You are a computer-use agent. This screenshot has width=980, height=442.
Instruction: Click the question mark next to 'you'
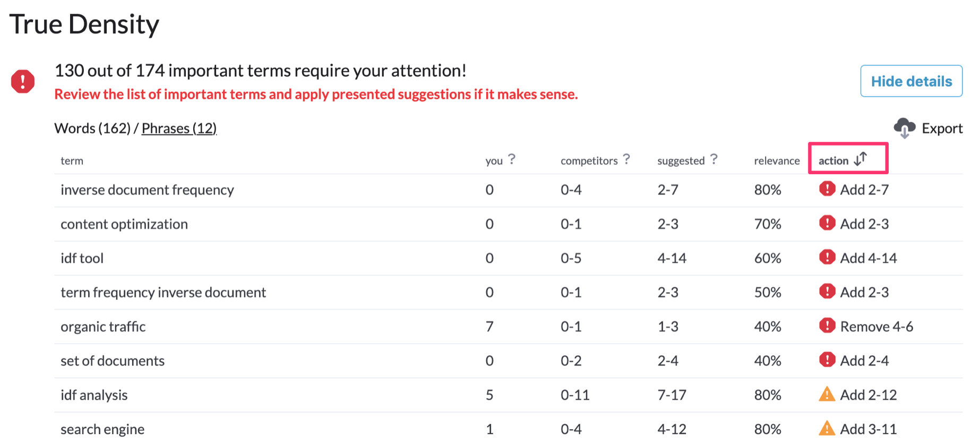pyautogui.click(x=512, y=159)
